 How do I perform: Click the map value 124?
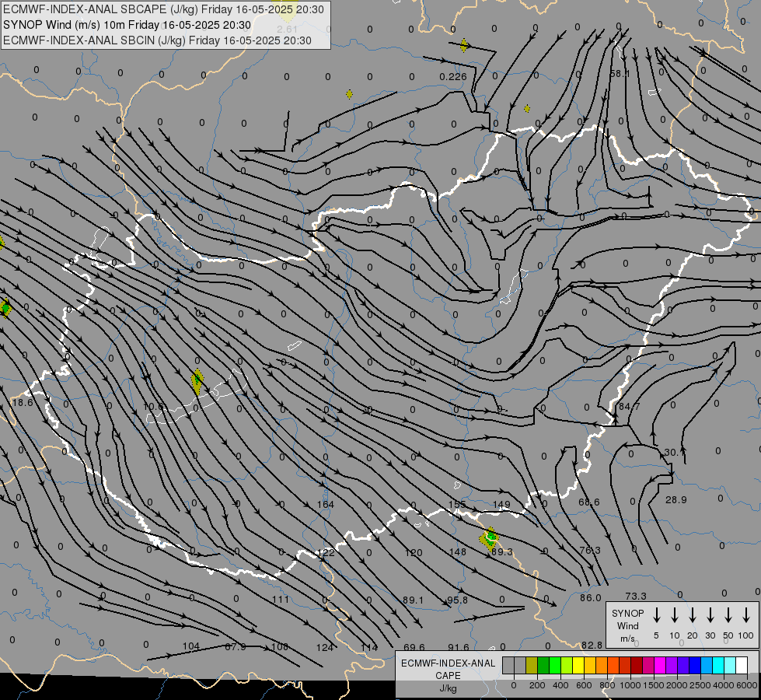click(325, 648)
